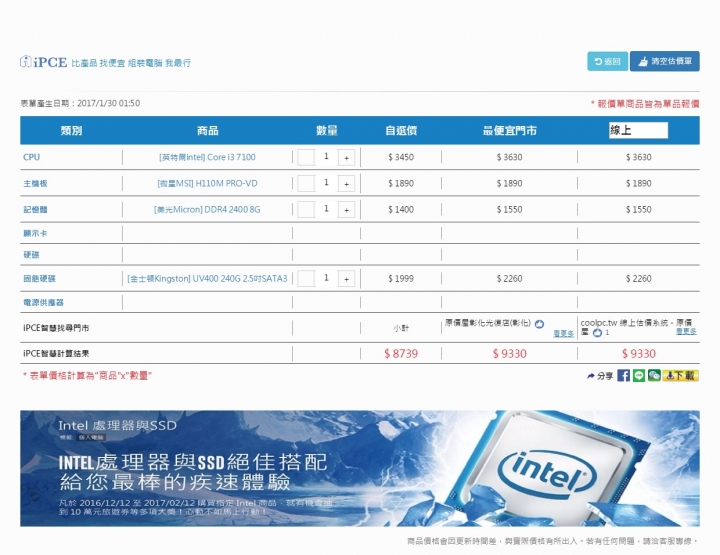Viewport: 720px width, 555px height.
Task: Click the $ 3450 self-selected CPU price
Action: click(x=401, y=157)
